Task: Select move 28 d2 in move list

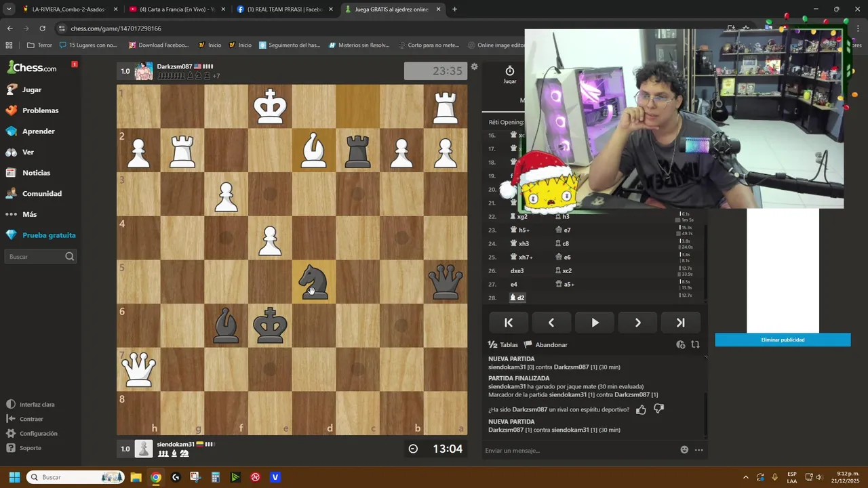Action: click(x=517, y=298)
